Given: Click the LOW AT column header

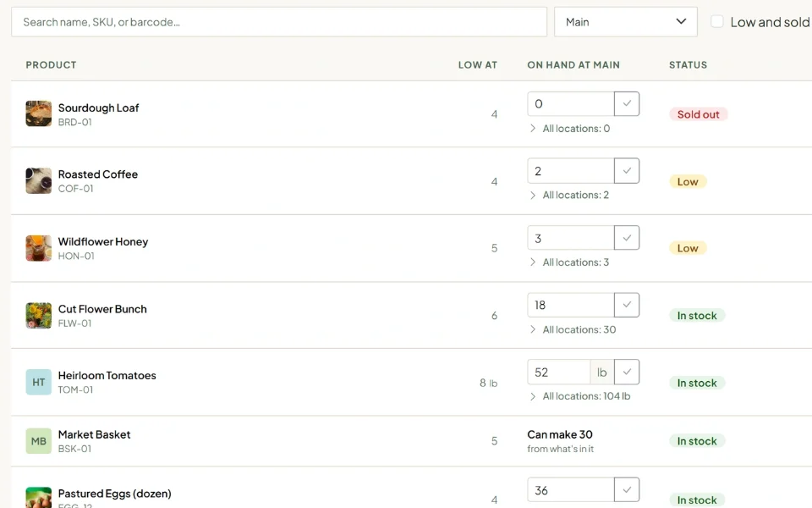Looking at the screenshot, I should coord(477,65).
